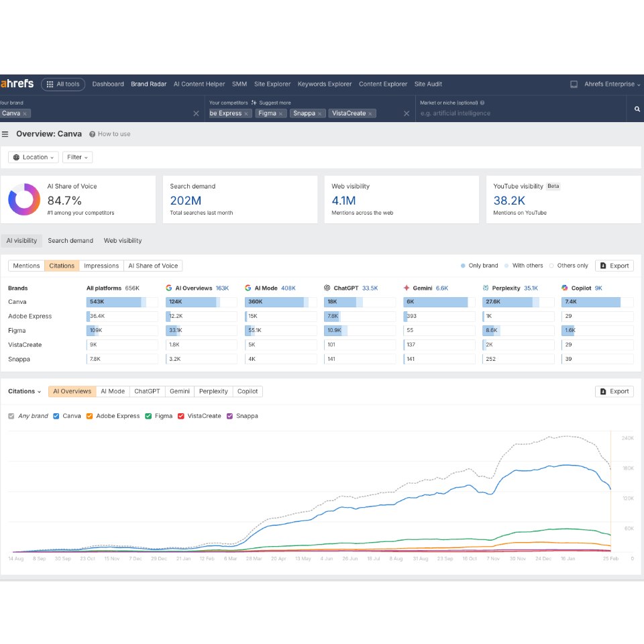Select the With others option

[x=524, y=266]
